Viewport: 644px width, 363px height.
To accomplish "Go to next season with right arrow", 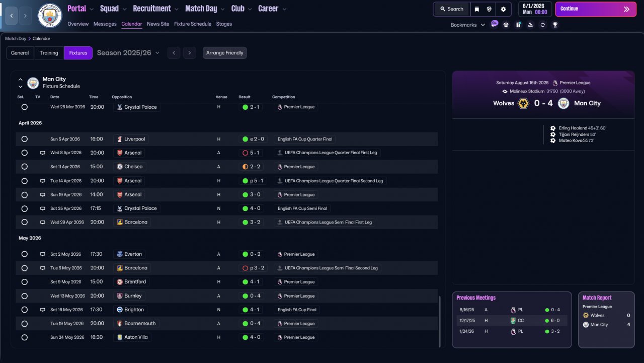I will pos(189,53).
